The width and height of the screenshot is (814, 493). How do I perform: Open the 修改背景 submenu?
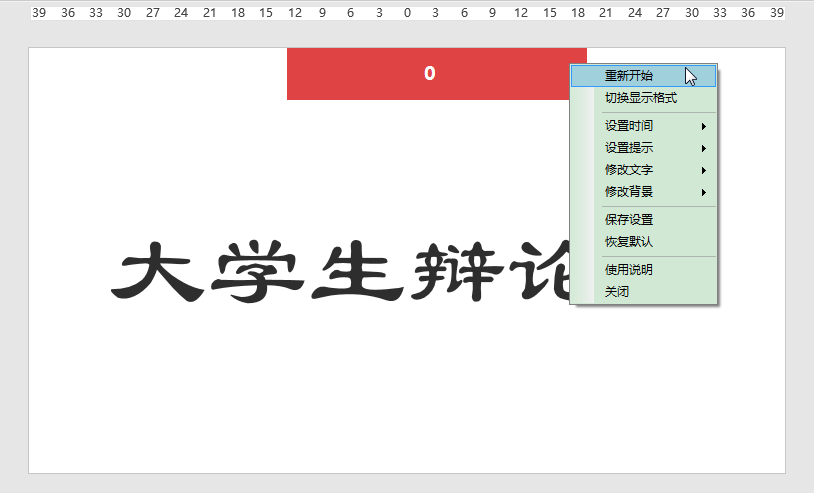pyautogui.click(x=643, y=192)
